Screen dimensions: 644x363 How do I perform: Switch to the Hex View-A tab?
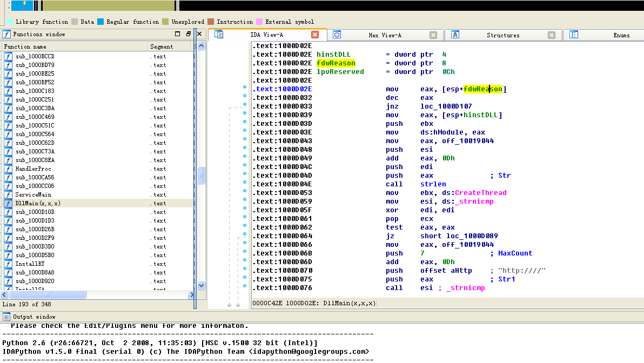[385, 35]
